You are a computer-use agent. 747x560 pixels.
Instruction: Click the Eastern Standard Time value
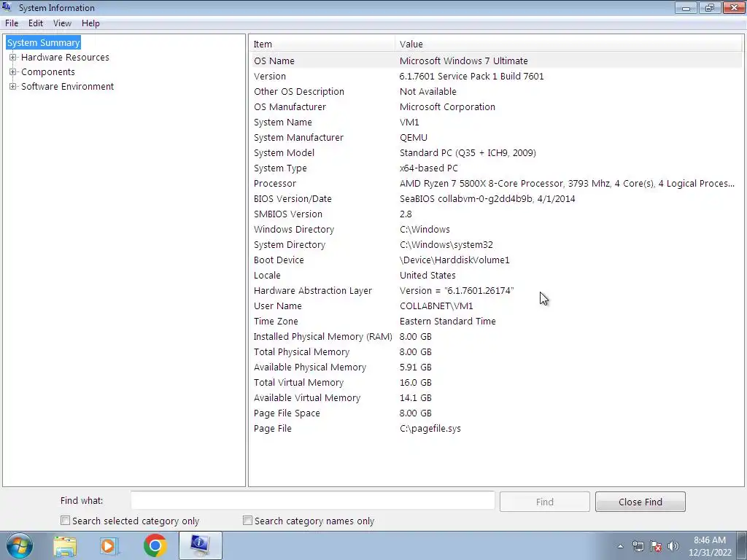coord(448,322)
